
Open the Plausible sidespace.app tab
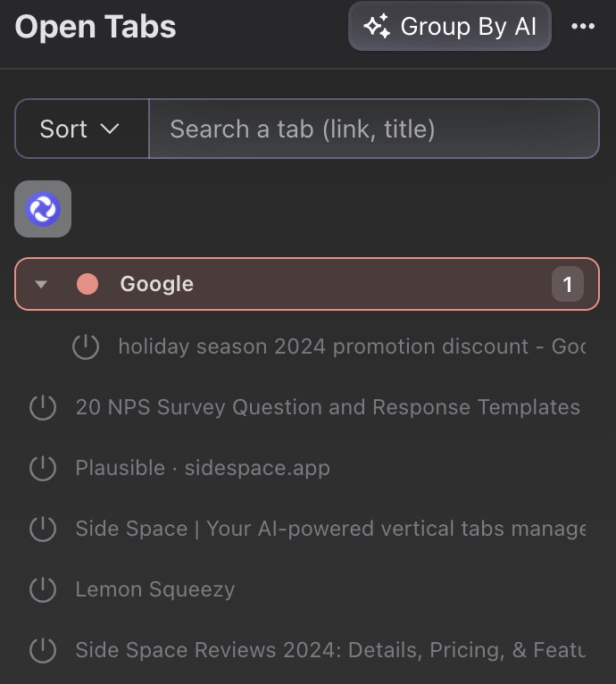(203, 468)
